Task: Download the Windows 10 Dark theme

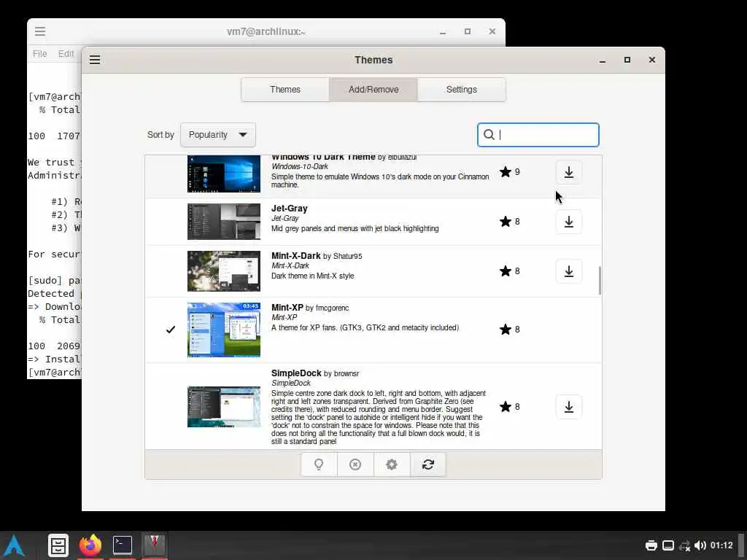Action: pos(569,172)
